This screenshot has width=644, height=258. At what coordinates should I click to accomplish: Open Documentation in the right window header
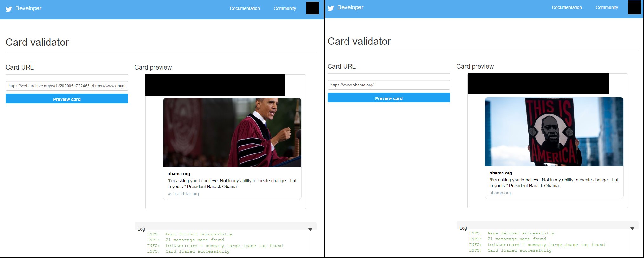567,7
